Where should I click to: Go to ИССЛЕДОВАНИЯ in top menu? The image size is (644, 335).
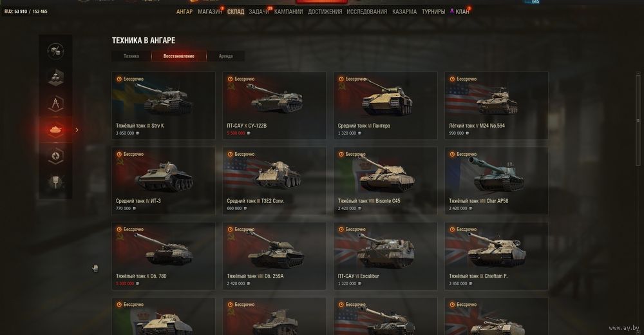point(367,12)
